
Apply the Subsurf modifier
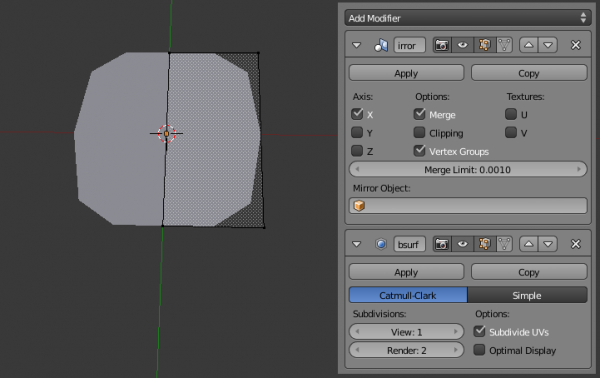coord(406,272)
